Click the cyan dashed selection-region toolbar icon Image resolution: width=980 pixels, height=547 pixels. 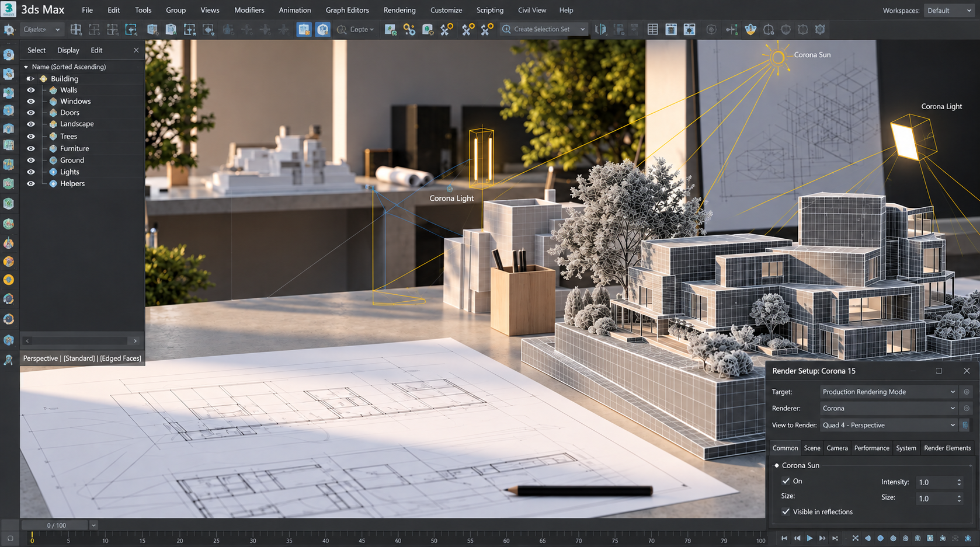click(x=131, y=29)
